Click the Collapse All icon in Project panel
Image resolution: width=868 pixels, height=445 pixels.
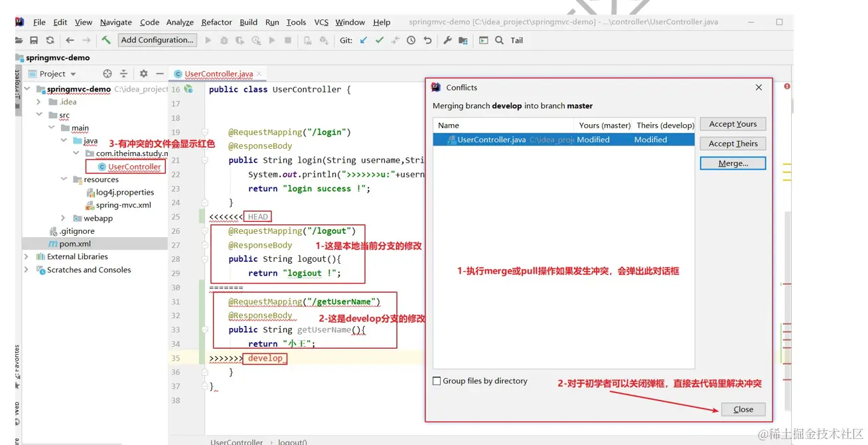point(123,74)
